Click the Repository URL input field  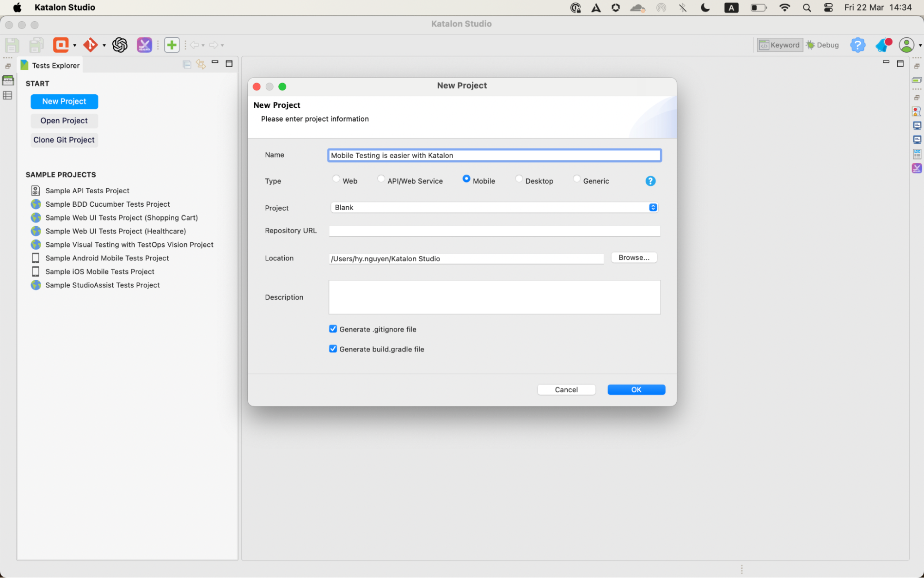(x=494, y=231)
